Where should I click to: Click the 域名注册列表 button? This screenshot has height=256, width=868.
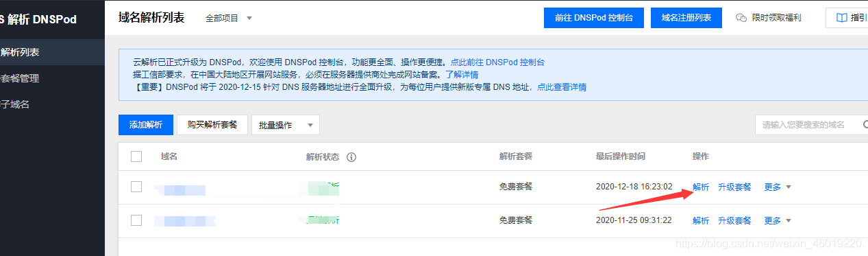tap(686, 18)
